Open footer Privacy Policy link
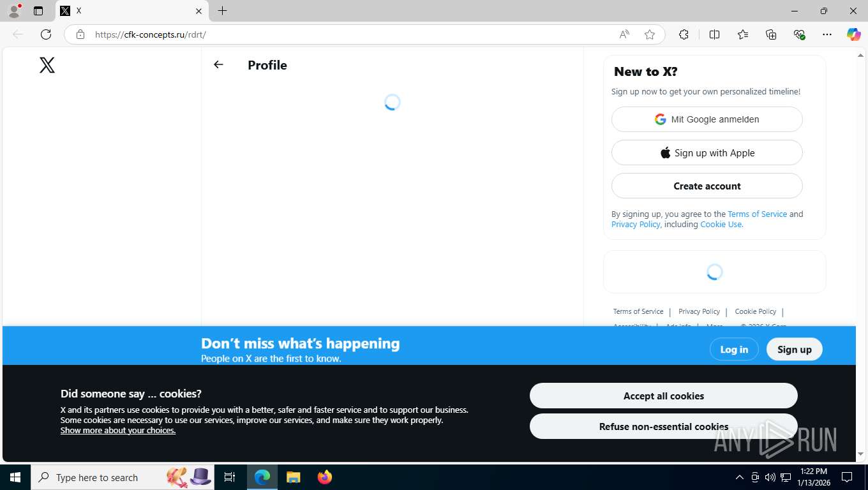This screenshot has height=490, width=868. click(x=699, y=311)
